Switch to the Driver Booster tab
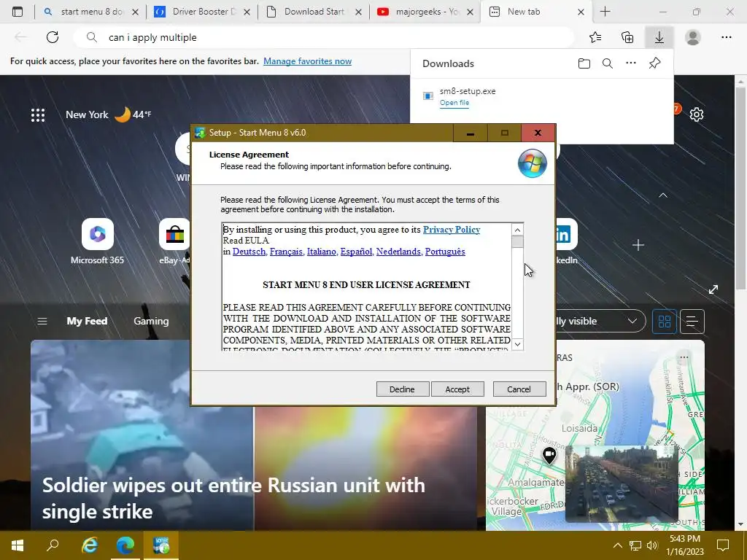The image size is (747, 560). pos(203,12)
